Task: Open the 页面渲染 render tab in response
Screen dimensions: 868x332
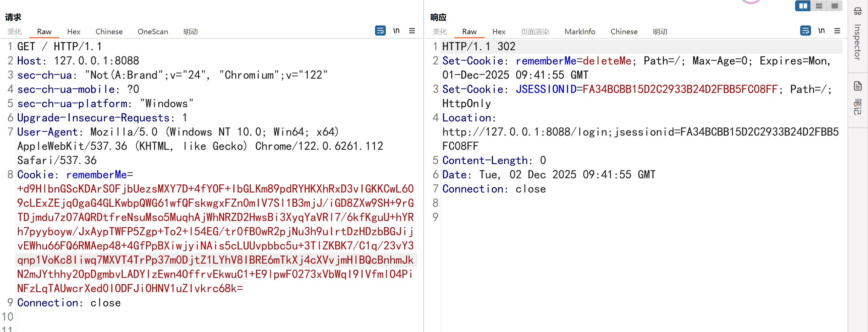Action: tap(535, 32)
